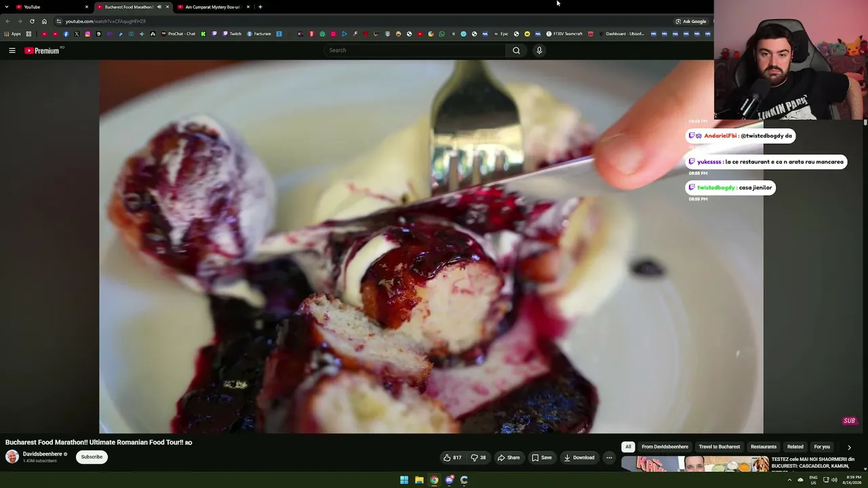Switch the ENG US input language
The image size is (868, 488).
[814, 480]
